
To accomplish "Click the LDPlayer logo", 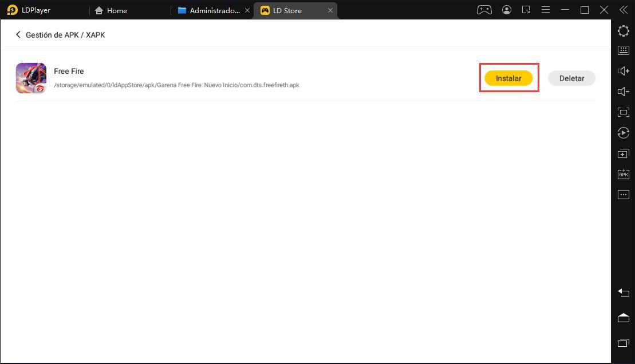I will click(x=13, y=10).
